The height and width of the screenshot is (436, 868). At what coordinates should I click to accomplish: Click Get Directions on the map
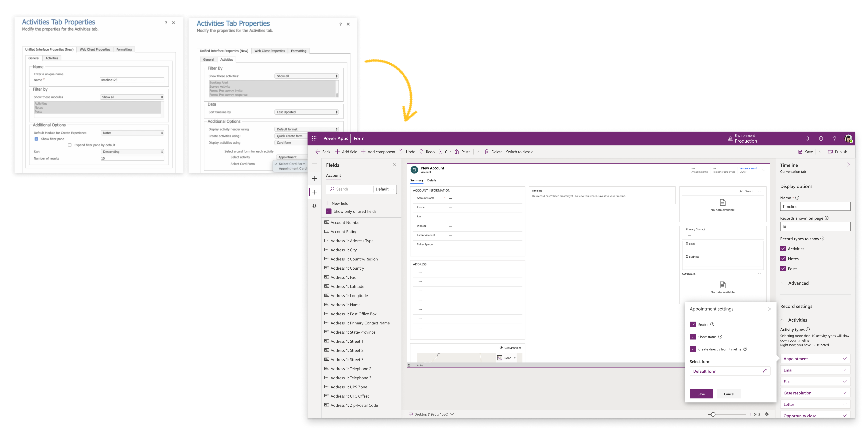[x=510, y=348]
